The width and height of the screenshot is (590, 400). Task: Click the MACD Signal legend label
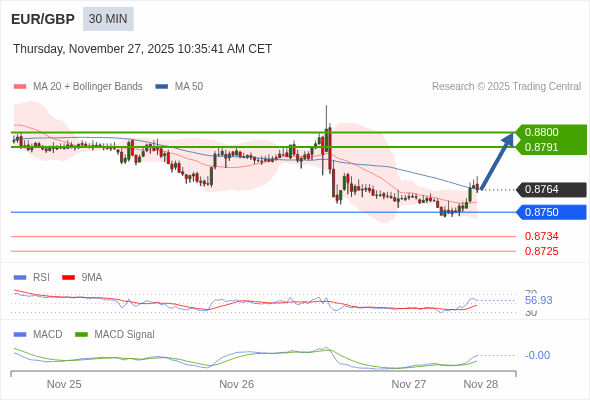tap(125, 335)
